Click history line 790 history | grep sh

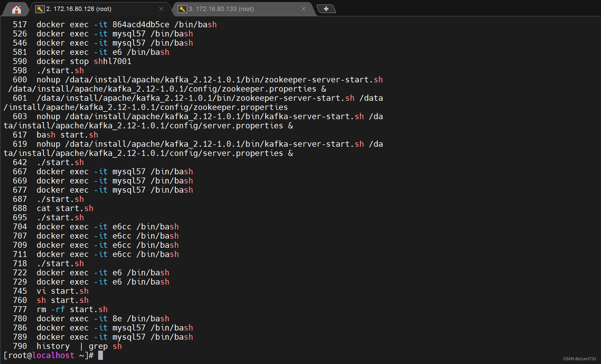(x=79, y=346)
